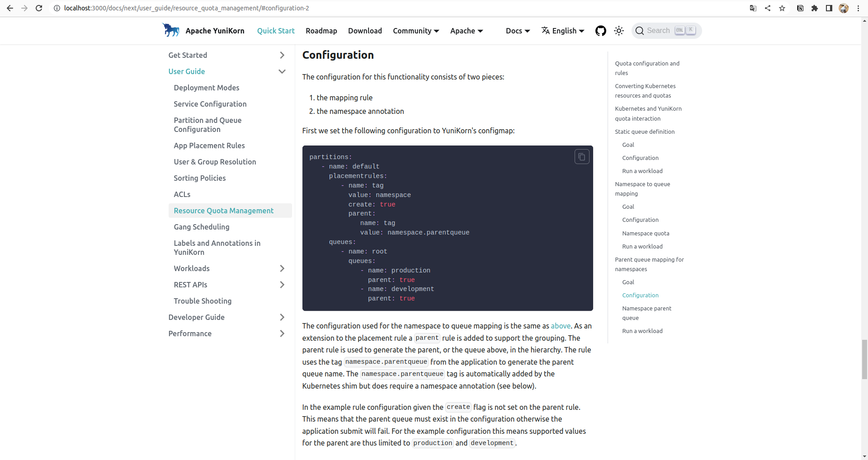The image size is (868, 460).
Task: Expand the Workloads category
Action: (282, 268)
